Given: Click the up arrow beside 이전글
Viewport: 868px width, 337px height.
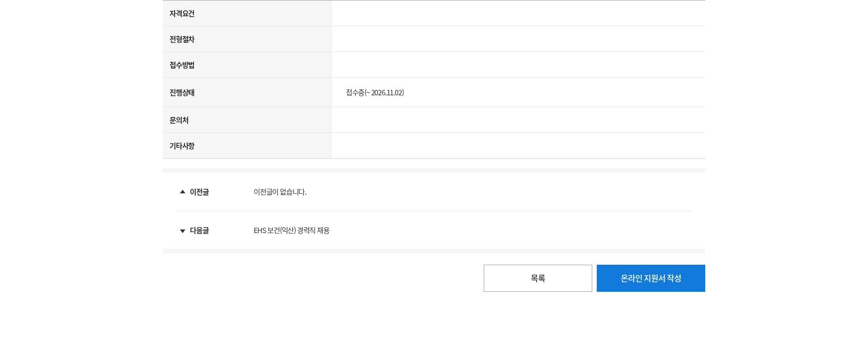Looking at the screenshot, I should (x=183, y=192).
